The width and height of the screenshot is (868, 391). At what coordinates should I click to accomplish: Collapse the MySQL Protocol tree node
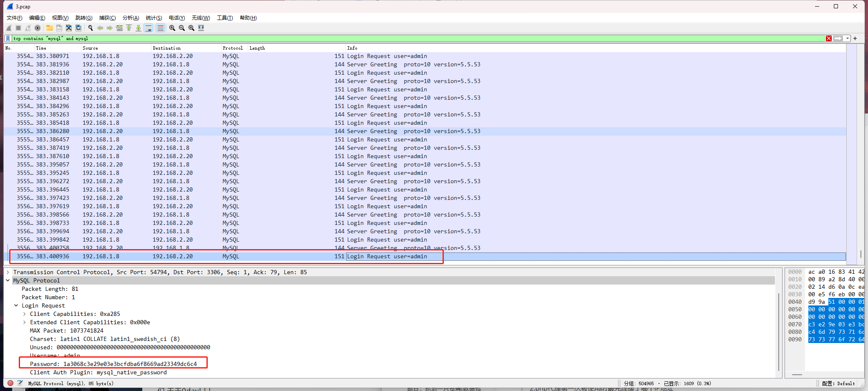8,280
